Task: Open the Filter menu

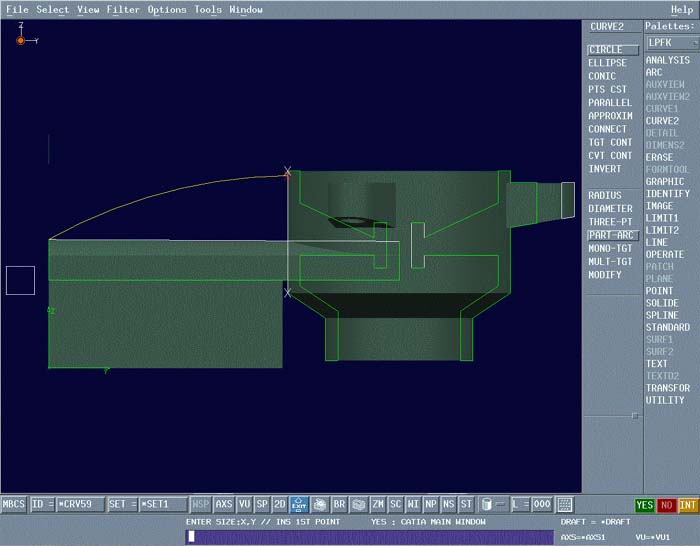Action: pyautogui.click(x=123, y=10)
